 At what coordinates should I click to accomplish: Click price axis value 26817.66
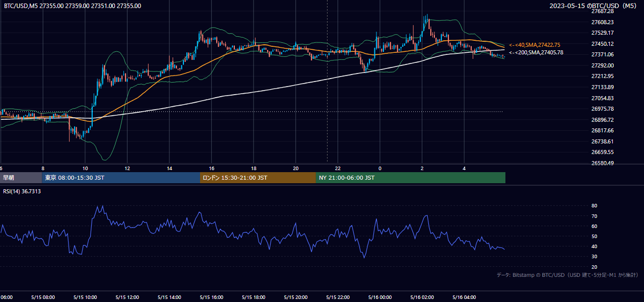[x=602, y=130]
